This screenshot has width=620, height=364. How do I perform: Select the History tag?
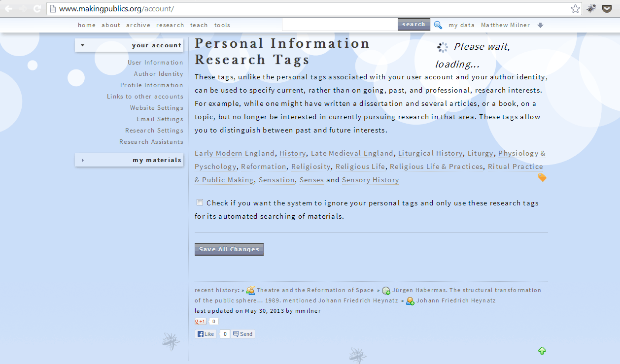[x=293, y=153]
